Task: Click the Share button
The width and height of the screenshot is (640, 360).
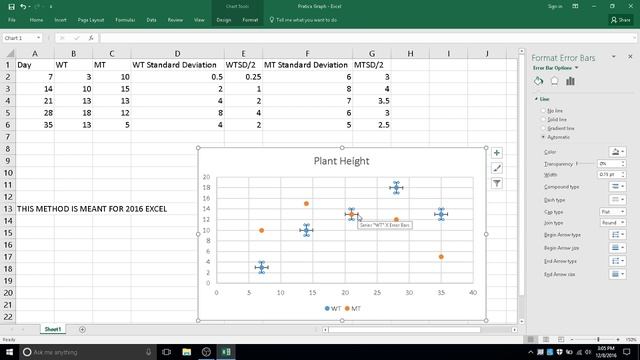Action: click(x=621, y=20)
